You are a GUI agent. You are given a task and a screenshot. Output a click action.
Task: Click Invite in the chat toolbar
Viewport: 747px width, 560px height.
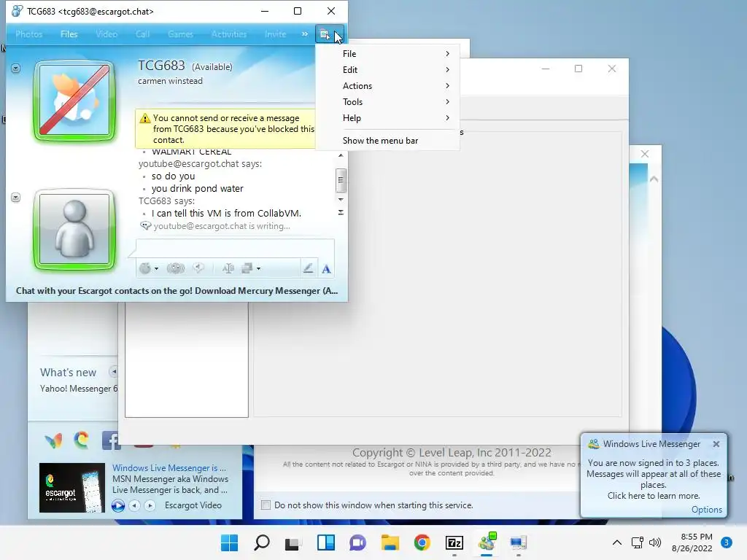click(x=275, y=34)
